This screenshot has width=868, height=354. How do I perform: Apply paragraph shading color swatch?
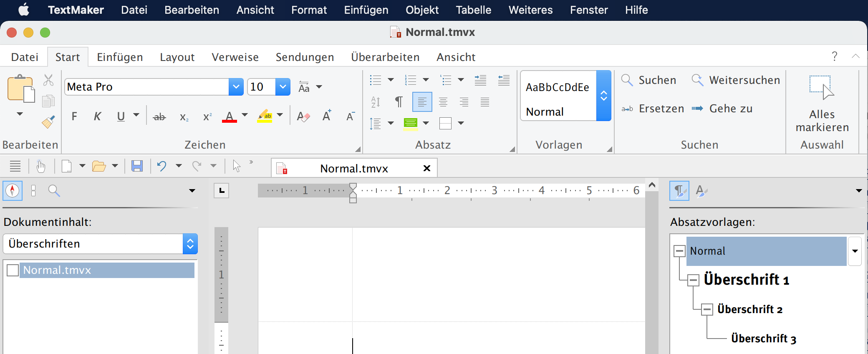click(x=411, y=124)
